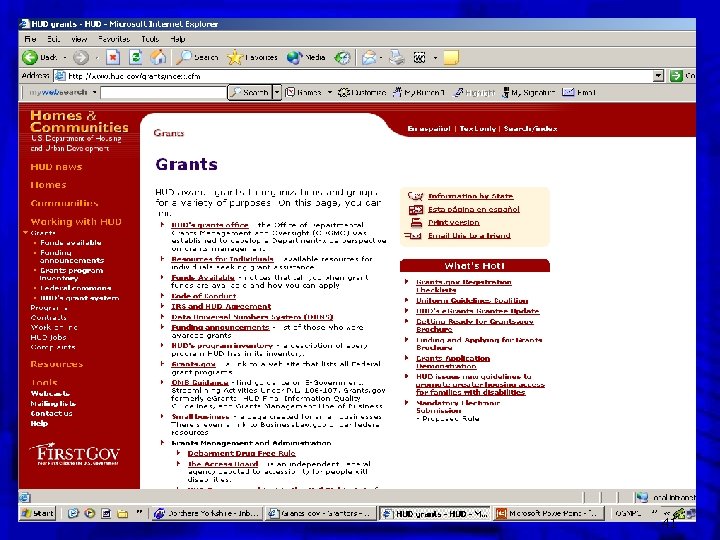
Task: Click the folder quick launch icon
Action: 123,513
